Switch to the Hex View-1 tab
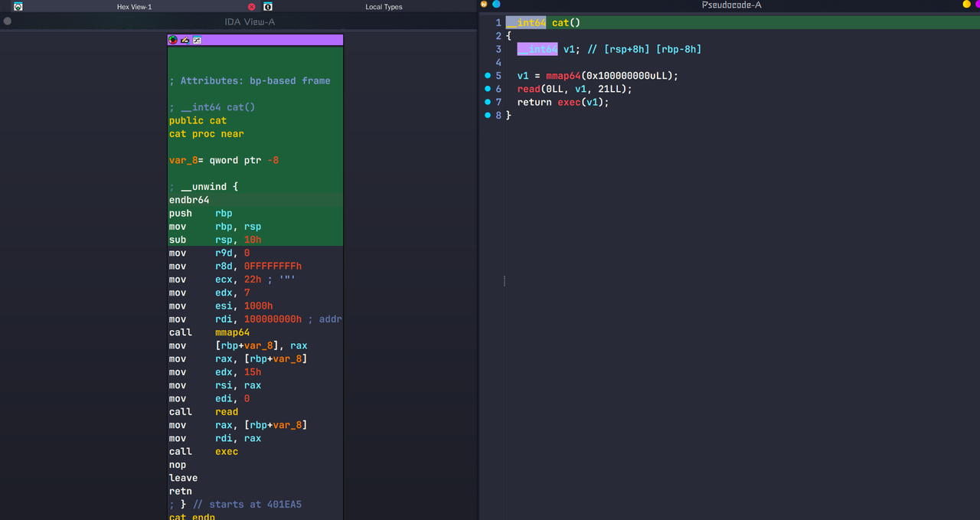This screenshot has height=520, width=980. (x=134, y=6)
